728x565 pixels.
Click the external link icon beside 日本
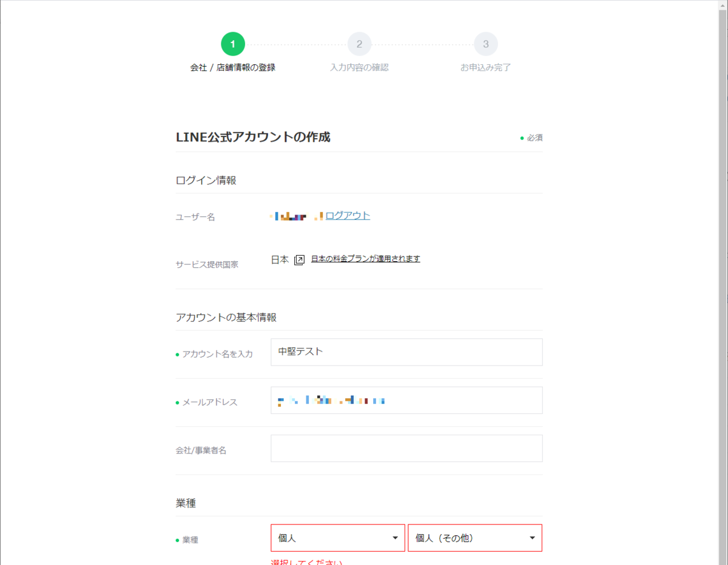(x=299, y=260)
